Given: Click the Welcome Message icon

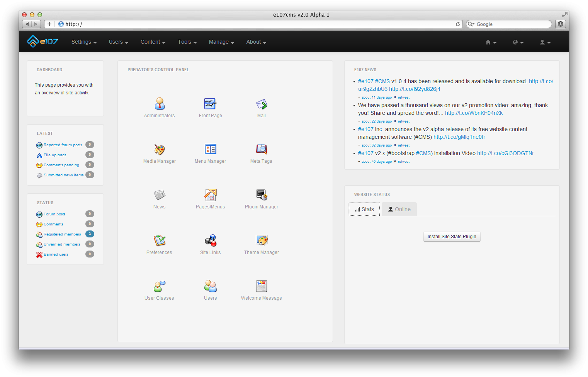Looking at the screenshot, I should pos(262,287).
